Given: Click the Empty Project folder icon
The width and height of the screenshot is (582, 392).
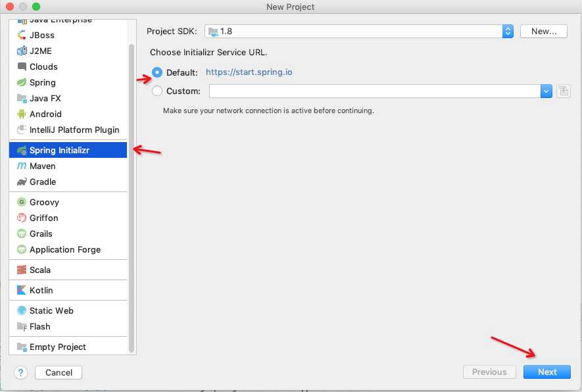Looking at the screenshot, I should coord(22,347).
